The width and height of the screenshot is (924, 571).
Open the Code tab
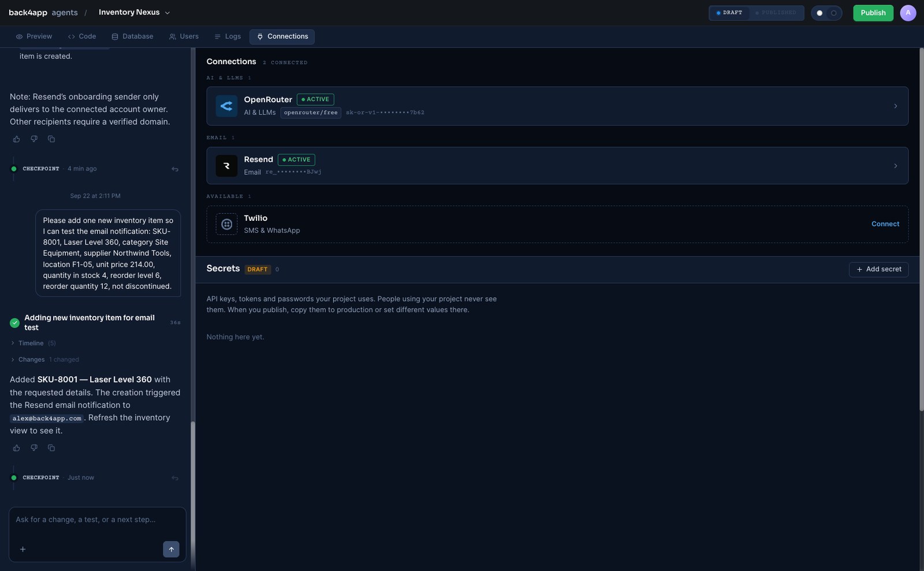click(82, 36)
